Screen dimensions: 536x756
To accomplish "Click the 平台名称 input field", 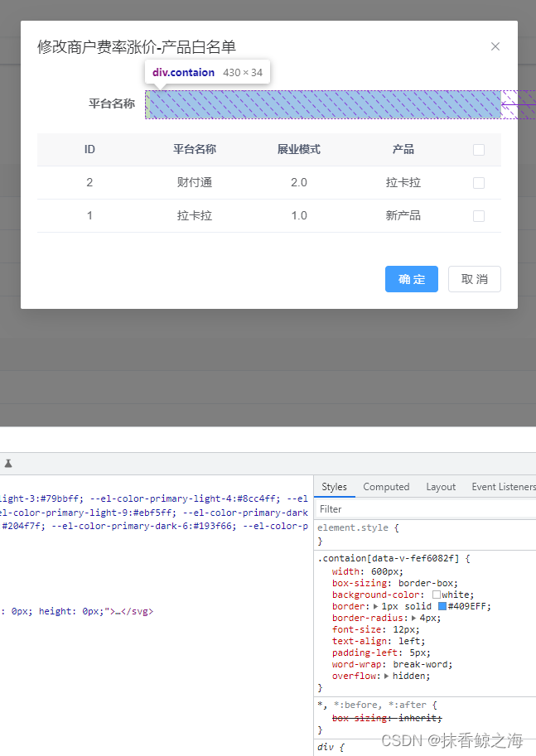I will (x=323, y=104).
